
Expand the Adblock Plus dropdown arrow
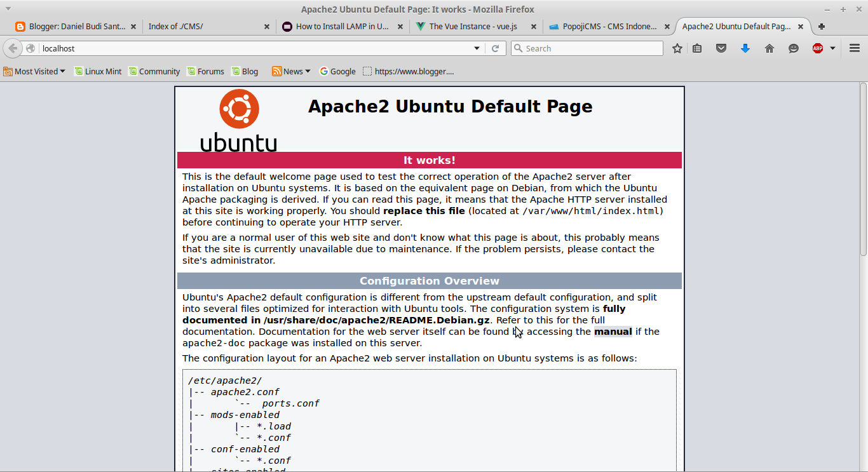pyautogui.click(x=832, y=48)
